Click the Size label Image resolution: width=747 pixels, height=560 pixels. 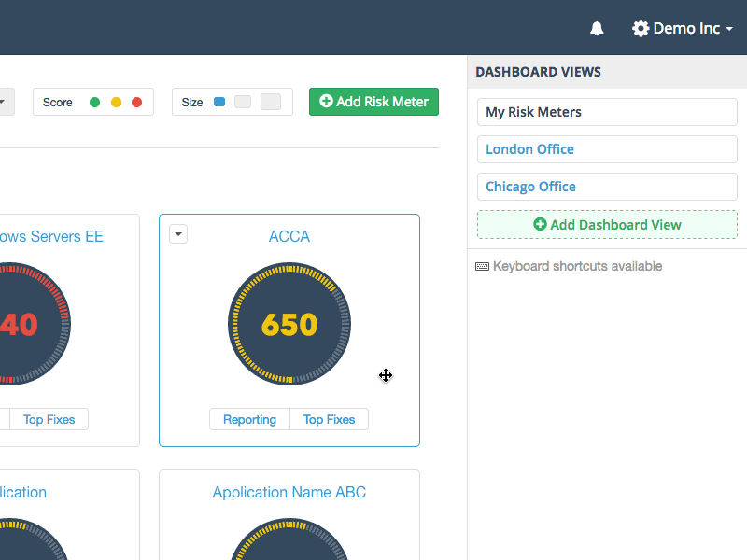click(192, 103)
